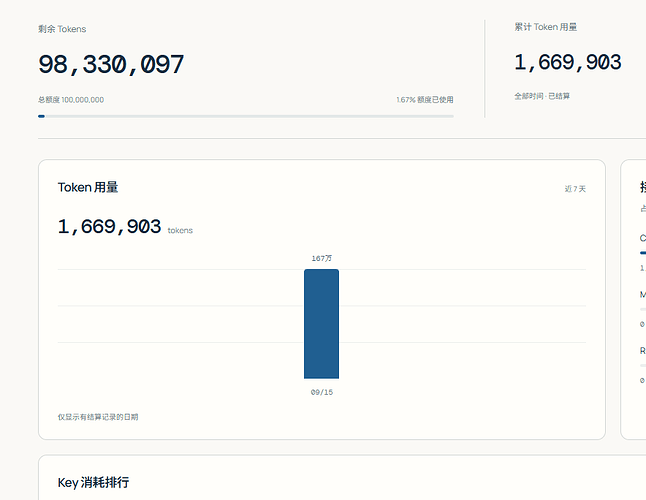Click the 1,669,903 tokens figure in the chart card
The height and width of the screenshot is (500, 646).
pyautogui.click(x=110, y=227)
